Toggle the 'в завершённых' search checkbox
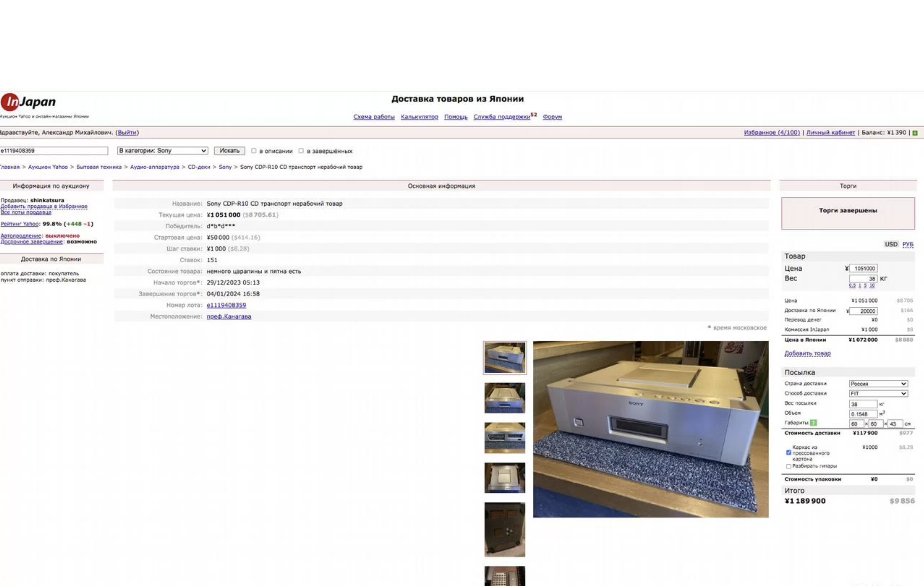This screenshot has width=924, height=586. tap(301, 151)
